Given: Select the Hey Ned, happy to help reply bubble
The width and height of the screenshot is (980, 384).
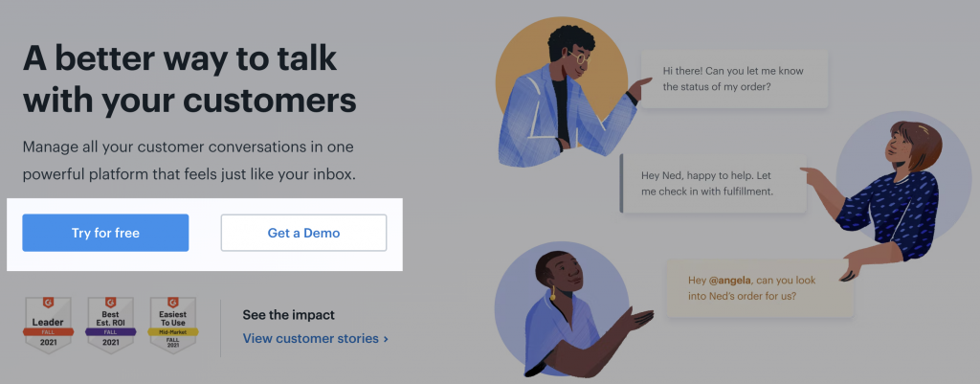Looking at the screenshot, I should 713,184.
